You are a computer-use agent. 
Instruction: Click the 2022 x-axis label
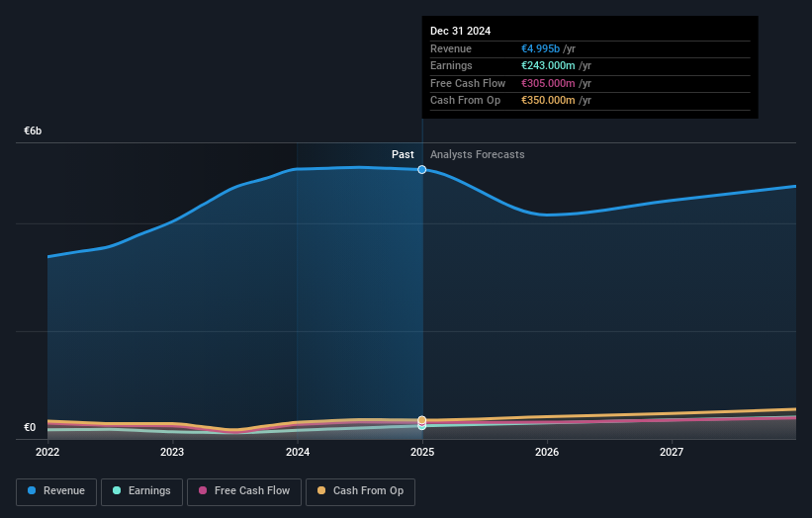tap(47, 452)
